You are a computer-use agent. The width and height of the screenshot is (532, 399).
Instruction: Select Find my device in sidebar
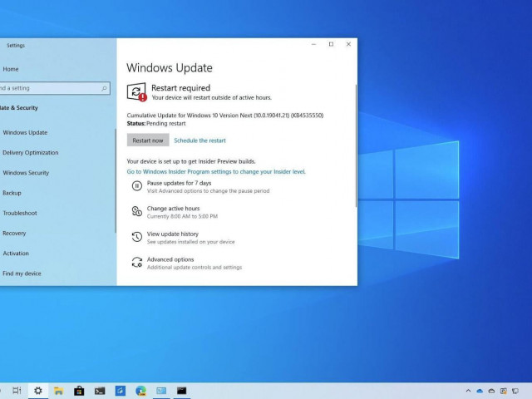(x=22, y=273)
